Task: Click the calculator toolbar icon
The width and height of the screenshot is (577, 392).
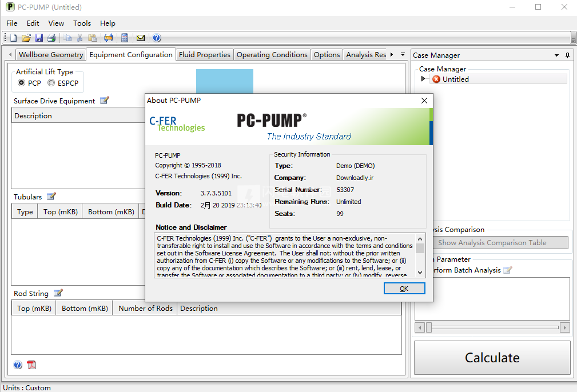Action: click(x=125, y=38)
